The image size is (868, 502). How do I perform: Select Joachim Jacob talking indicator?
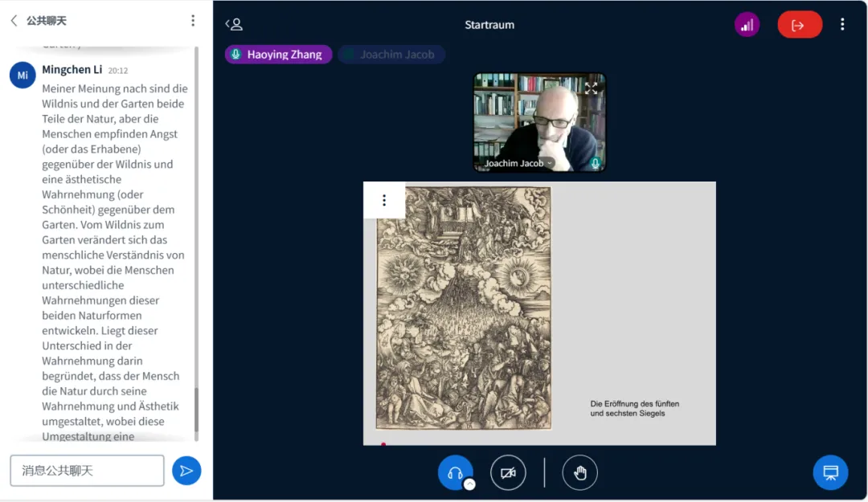(x=391, y=55)
